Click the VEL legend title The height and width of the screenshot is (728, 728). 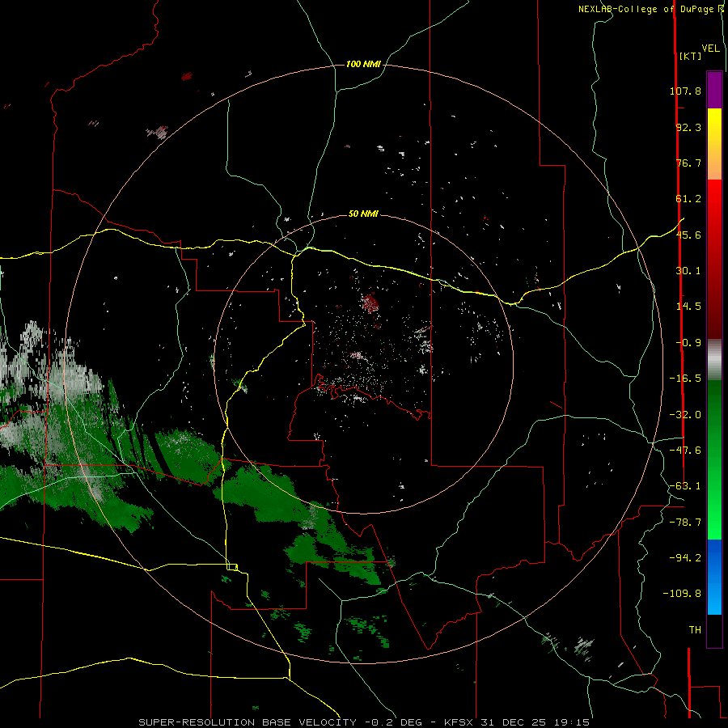(710, 49)
